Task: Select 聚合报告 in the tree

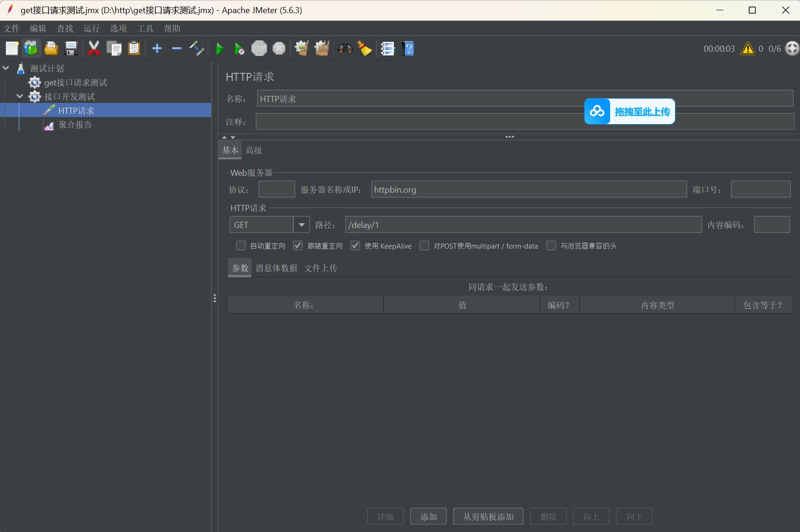Action: pyautogui.click(x=75, y=125)
